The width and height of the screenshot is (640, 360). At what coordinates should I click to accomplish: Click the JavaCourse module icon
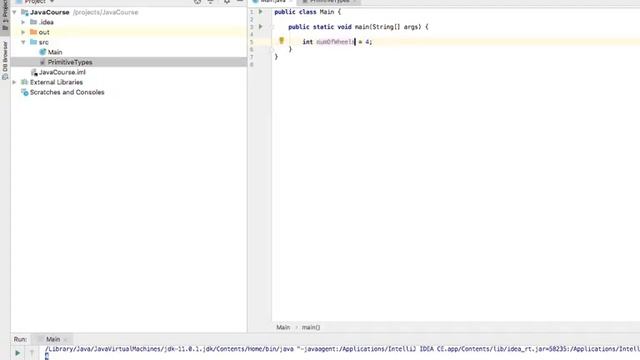pos(24,12)
